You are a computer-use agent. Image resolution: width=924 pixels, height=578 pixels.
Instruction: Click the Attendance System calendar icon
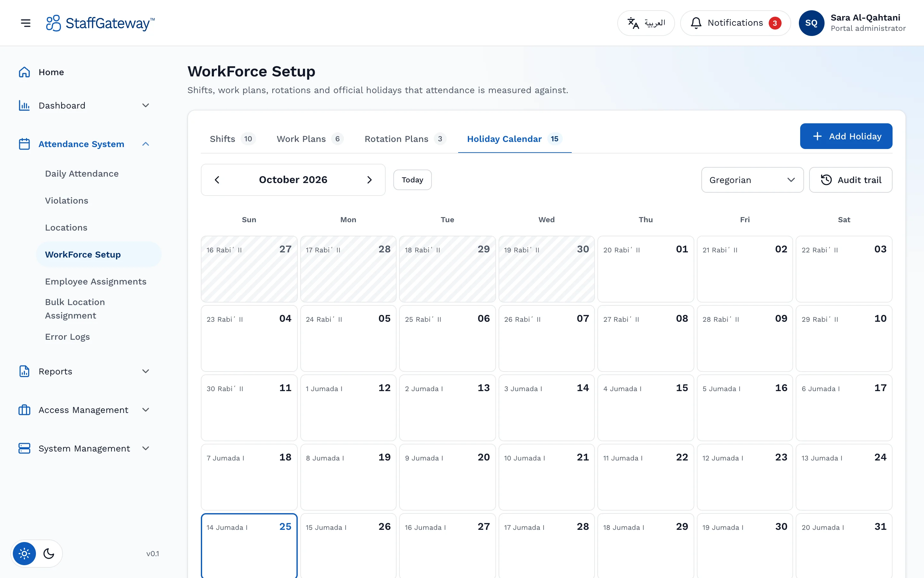coord(24,144)
